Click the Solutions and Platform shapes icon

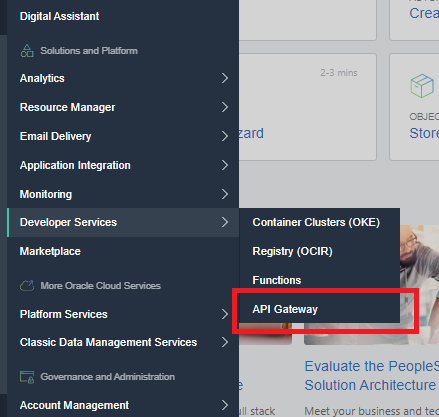pos(27,51)
